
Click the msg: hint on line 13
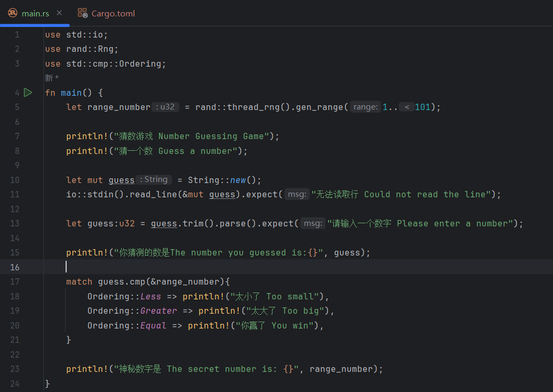pyautogui.click(x=313, y=223)
